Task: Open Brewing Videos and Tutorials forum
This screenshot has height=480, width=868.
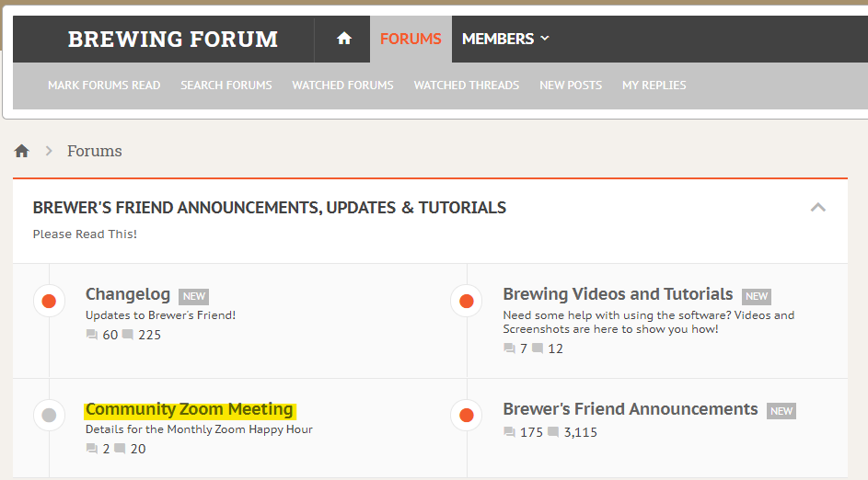Action: coord(618,294)
